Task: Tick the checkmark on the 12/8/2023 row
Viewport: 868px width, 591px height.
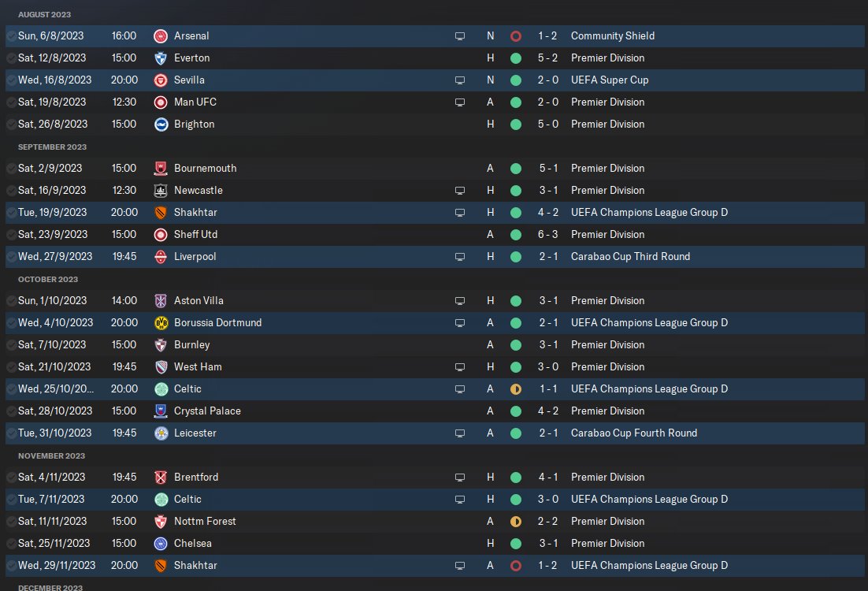Action: (11, 58)
